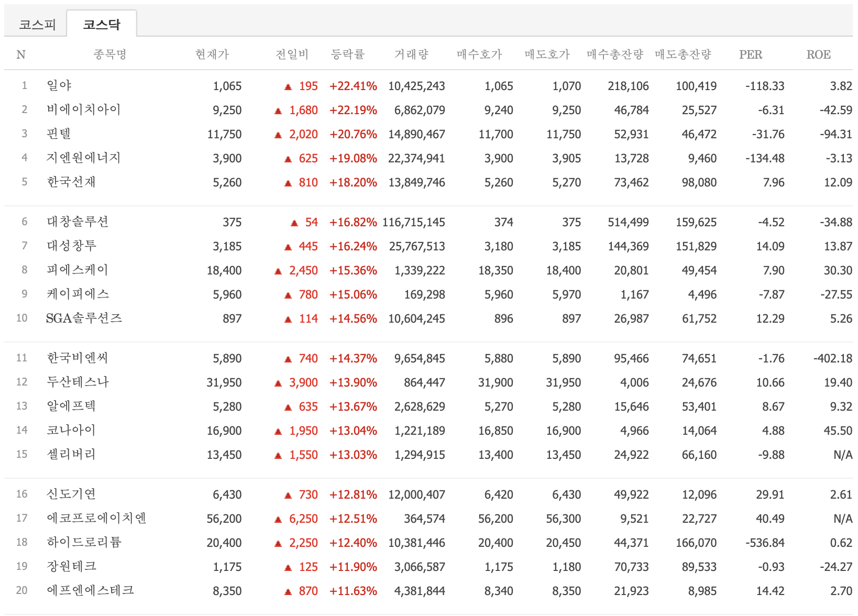
Task: Open stock 에프엔에스테크
Action: [x=91, y=590]
